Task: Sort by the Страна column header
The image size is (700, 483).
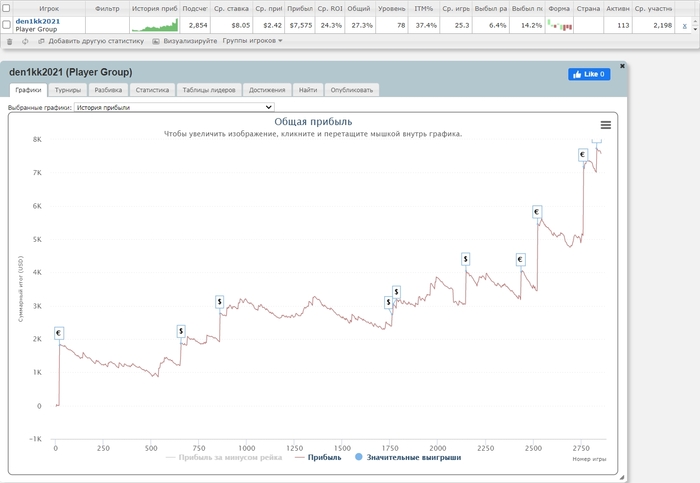Action: pyautogui.click(x=588, y=8)
